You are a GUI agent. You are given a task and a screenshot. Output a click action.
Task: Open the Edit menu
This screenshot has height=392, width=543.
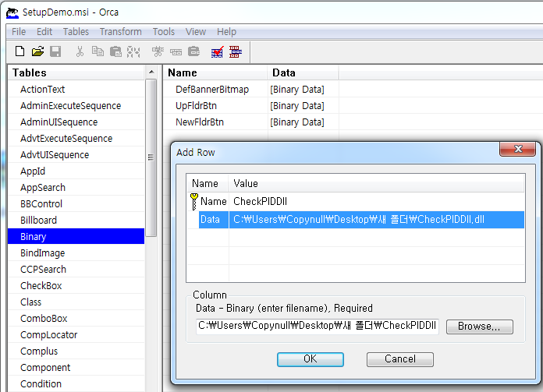pos(44,32)
